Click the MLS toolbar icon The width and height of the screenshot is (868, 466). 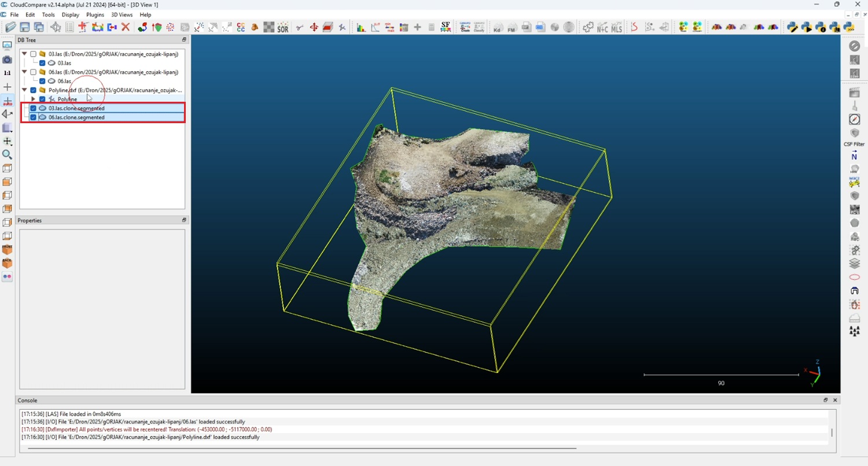pos(616,27)
